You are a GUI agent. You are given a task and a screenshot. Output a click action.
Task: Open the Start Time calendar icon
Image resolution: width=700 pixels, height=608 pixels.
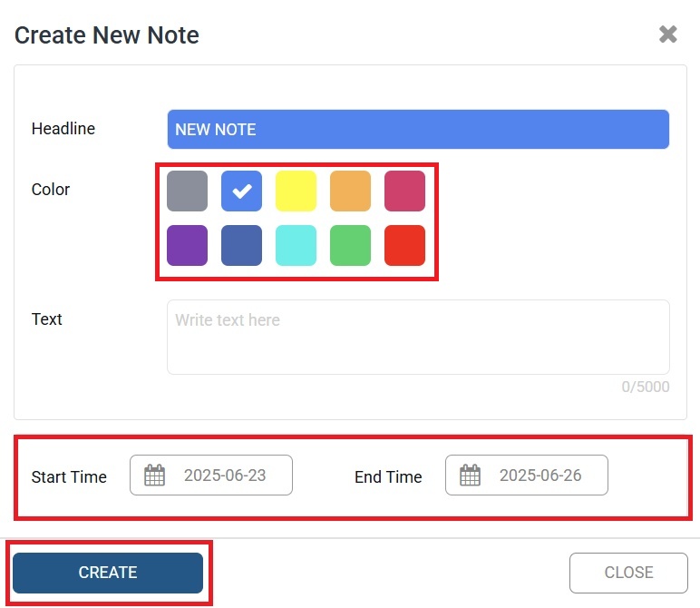coord(154,475)
